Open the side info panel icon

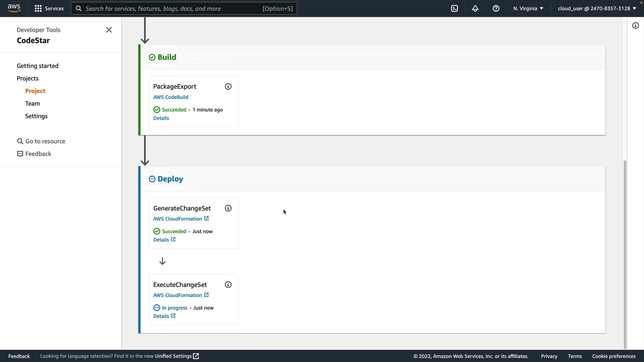pos(636,26)
